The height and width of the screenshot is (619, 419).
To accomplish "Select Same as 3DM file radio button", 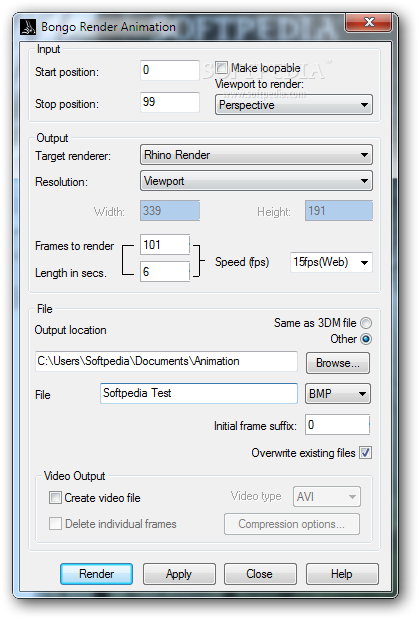I will point(366,323).
